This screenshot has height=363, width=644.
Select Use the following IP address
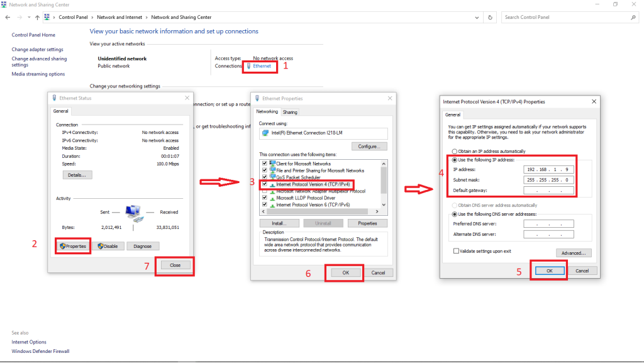click(x=454, y=160)
